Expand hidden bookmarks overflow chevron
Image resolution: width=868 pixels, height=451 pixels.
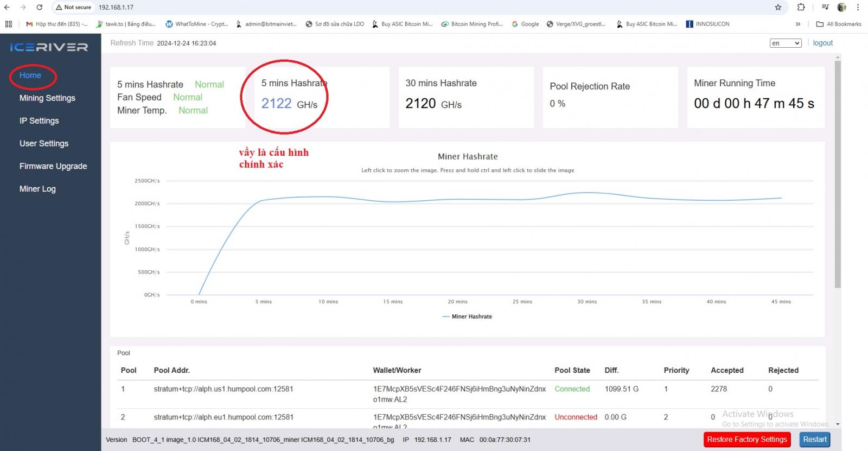798,24
